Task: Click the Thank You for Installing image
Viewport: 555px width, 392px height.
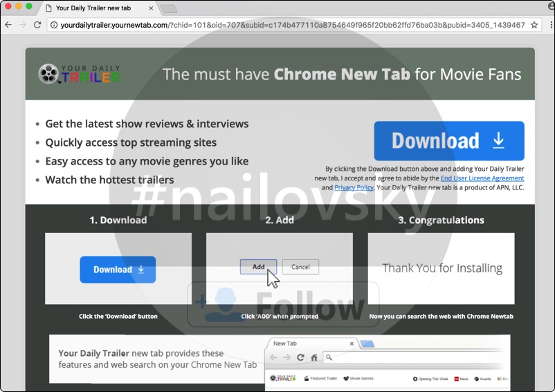Action: point(442,268)
